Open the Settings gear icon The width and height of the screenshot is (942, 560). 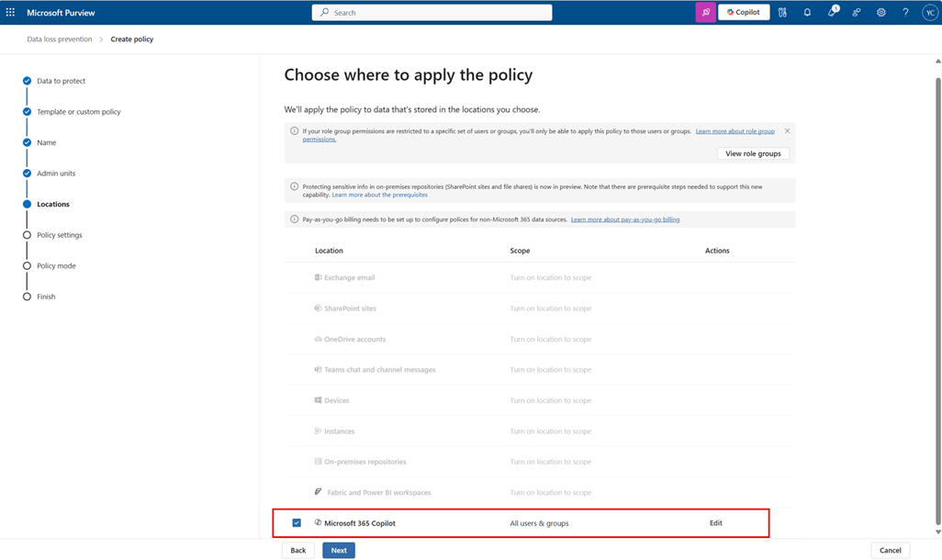[880, 12]
